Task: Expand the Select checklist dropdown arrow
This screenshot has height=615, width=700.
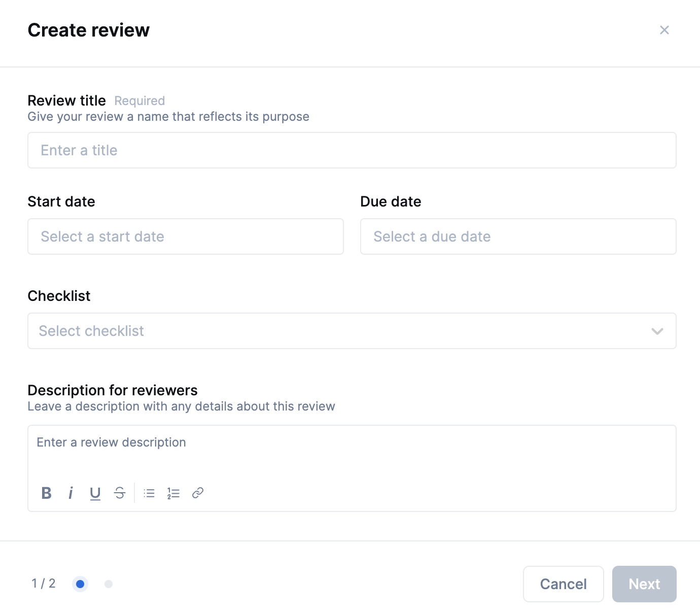Action: 657,331
